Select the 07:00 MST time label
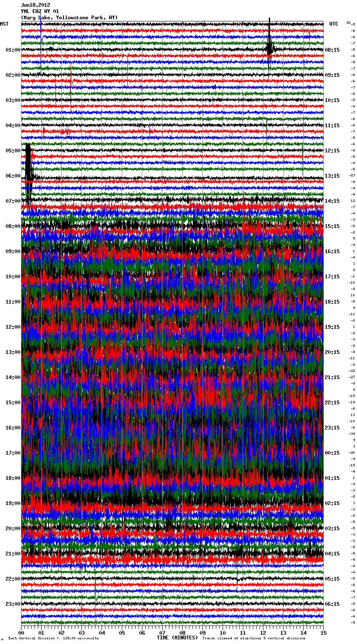Image resolution: width=357 pixels, height=644 pixels. coord(13,201)
